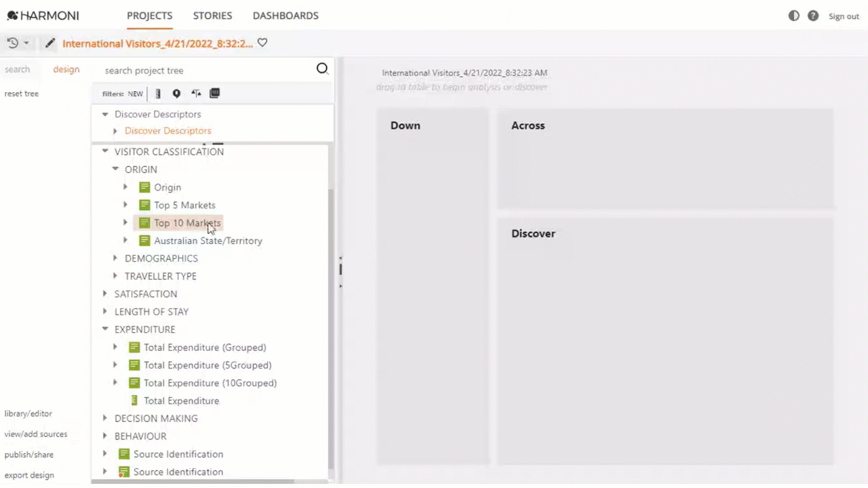
Task: Select the Australian State/Territory variable icon
Action: (x=144, y=241)
